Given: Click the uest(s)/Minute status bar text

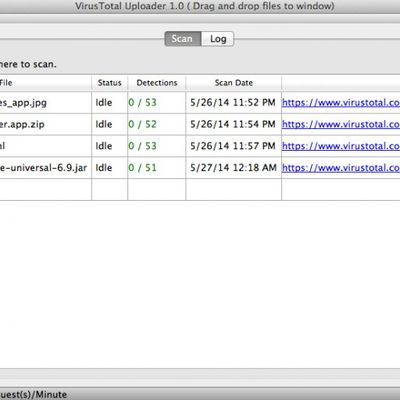Looking at the screenshot, I should pyautogui.click(x=33, y=395).
